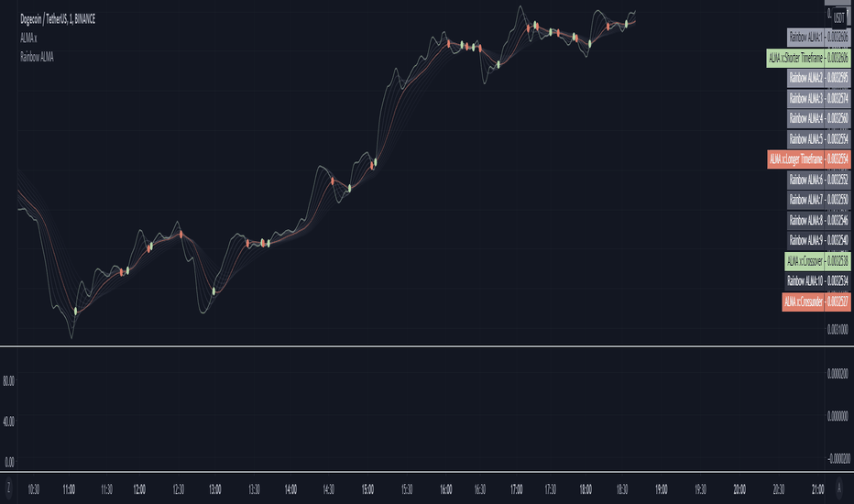The width and height of the screenshot is (854, 504).
Task: Click the 0.0000200 value on lower right scale
Action: tap(838, 374)
